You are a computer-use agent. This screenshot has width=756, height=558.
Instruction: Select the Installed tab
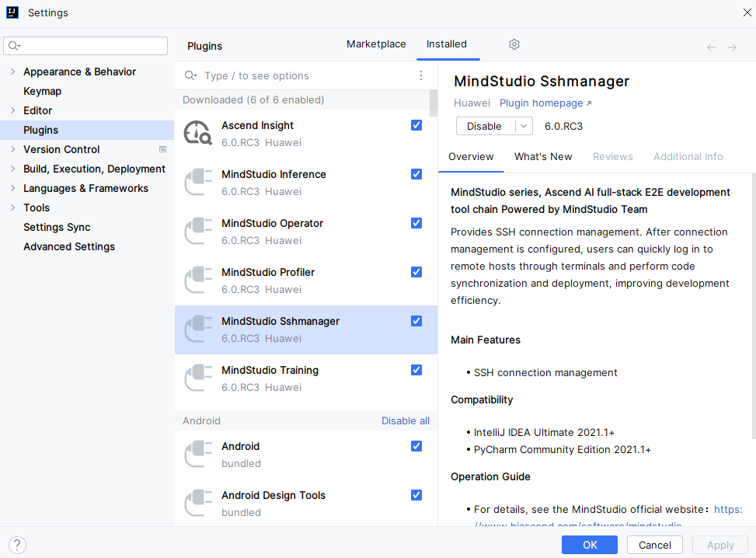point(447,44)
